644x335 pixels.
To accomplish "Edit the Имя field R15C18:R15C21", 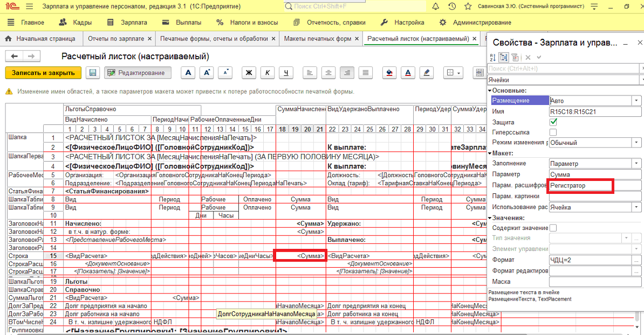I will point(595,111).
